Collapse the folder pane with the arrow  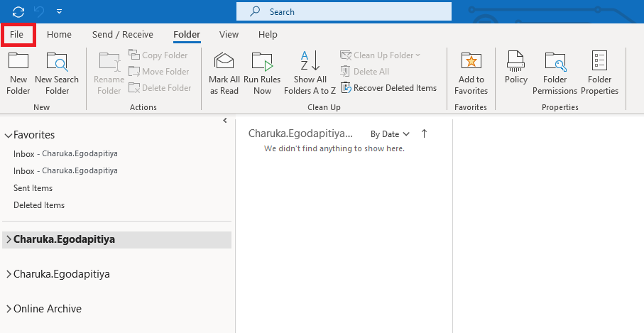[x=224, y=120]
